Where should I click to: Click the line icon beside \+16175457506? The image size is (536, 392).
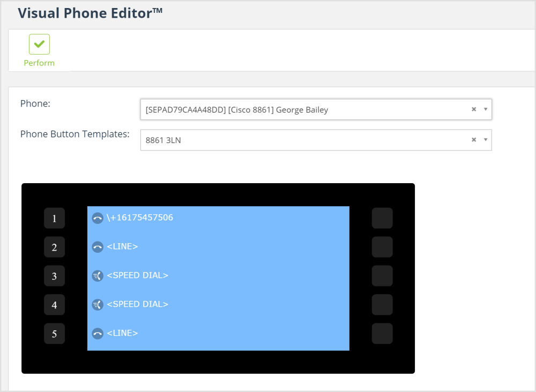(97, 217)
